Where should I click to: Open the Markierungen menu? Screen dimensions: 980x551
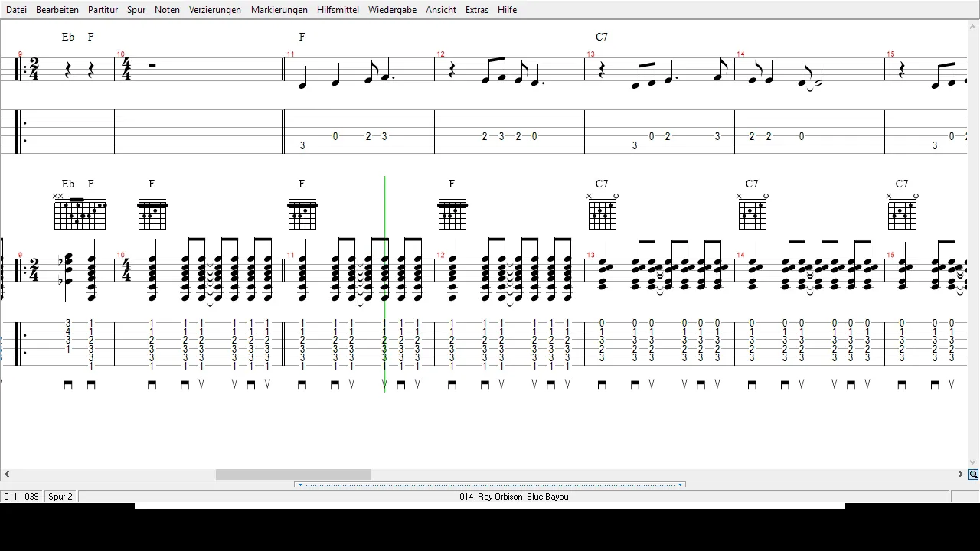[x=279, y=10]
